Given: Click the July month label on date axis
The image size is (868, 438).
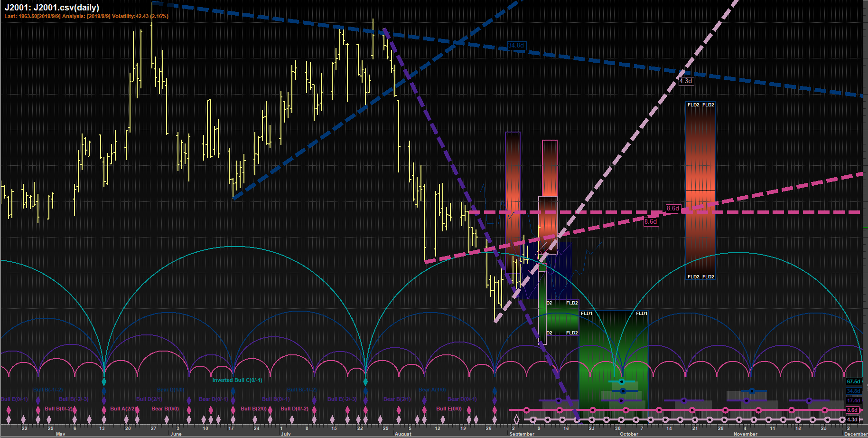Looking at the screenshot, I should (286, 434).
